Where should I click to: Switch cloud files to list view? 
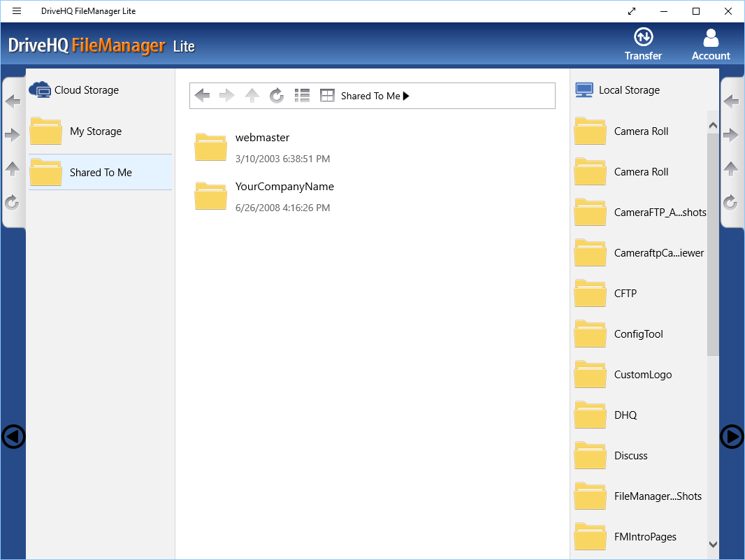point(302,96)
